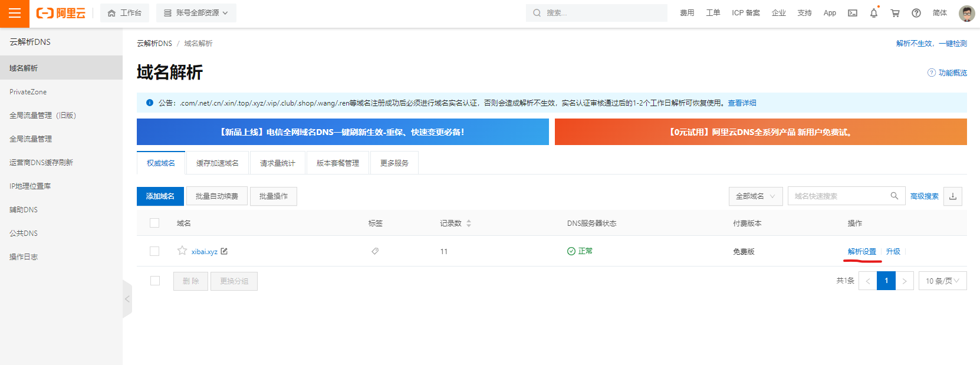Click the help question mark icon

916,13
